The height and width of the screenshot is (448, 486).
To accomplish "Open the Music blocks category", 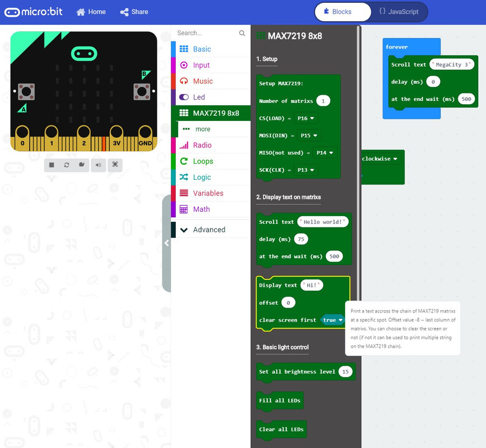I will [211, 81].
